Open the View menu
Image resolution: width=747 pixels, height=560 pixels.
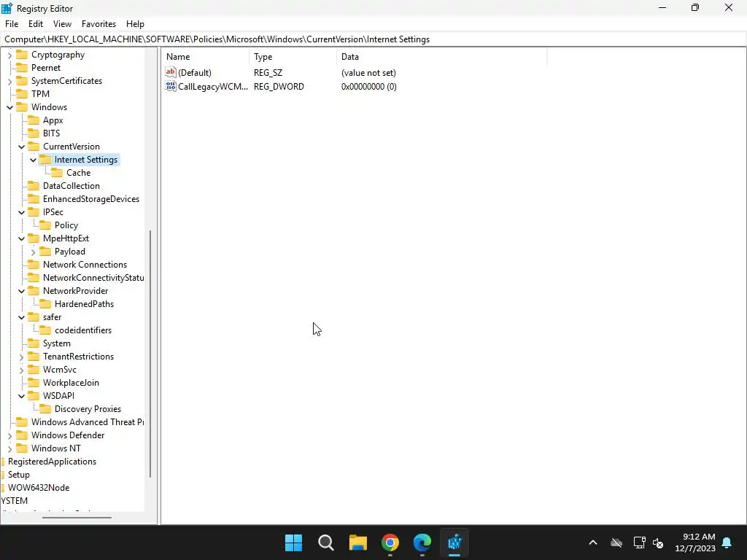click(62, 24)
